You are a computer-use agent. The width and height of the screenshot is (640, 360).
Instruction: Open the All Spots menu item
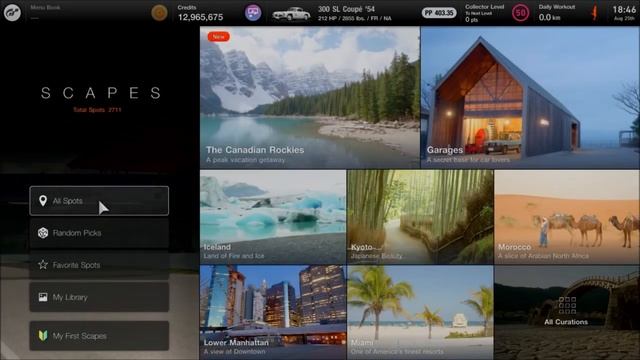pyautogui.click(x=99, y=201)
